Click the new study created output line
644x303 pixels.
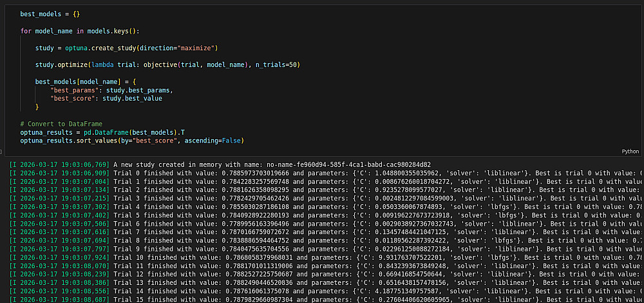coord(272,165)
